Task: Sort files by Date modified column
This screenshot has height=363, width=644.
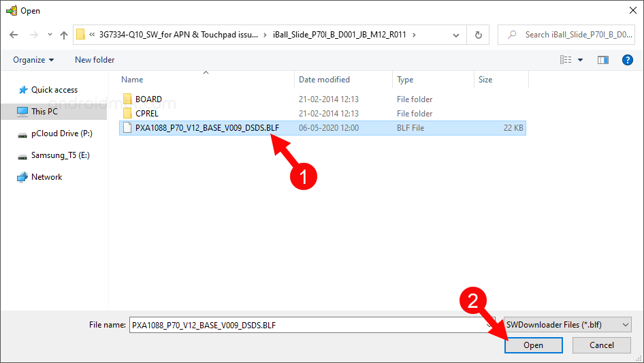Action: tap(324, 80)
